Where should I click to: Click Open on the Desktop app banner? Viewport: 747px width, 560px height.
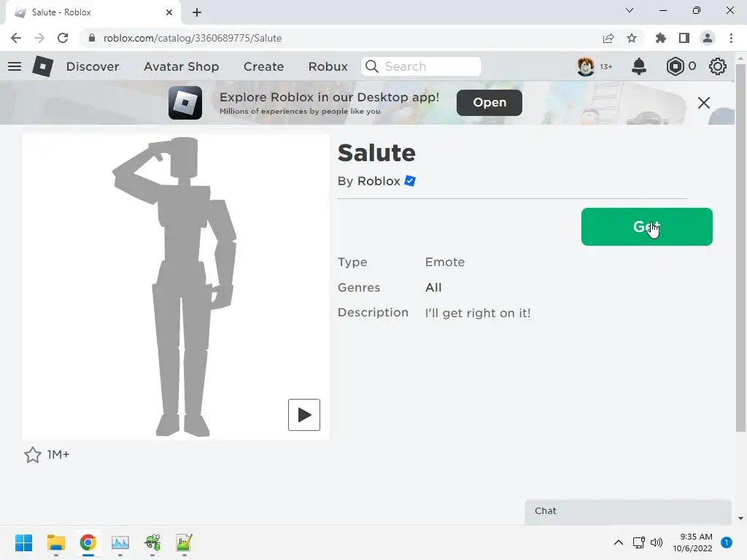pyautogui.click(x=489, y=102)
